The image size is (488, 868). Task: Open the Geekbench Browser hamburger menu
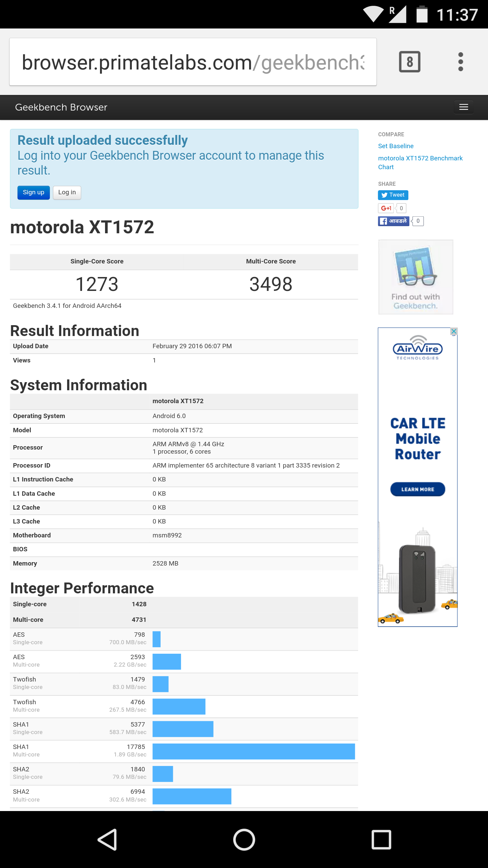point(464,107)
